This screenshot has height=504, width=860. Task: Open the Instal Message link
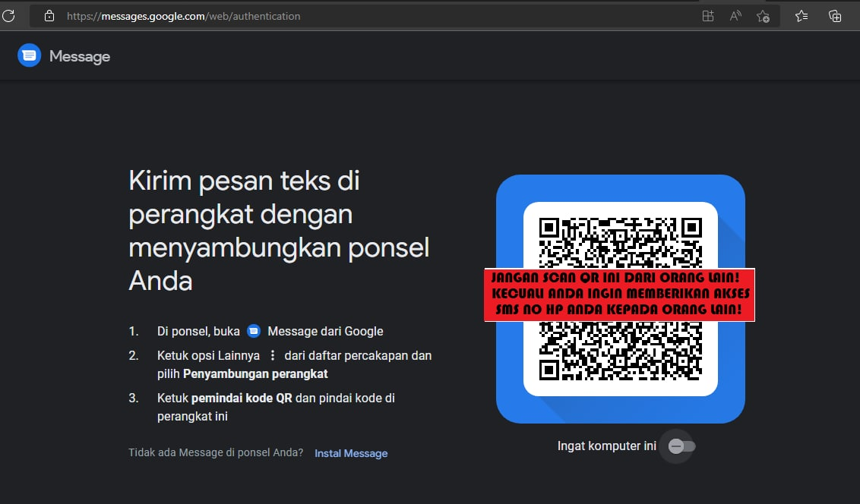click(x=351, y=453)
